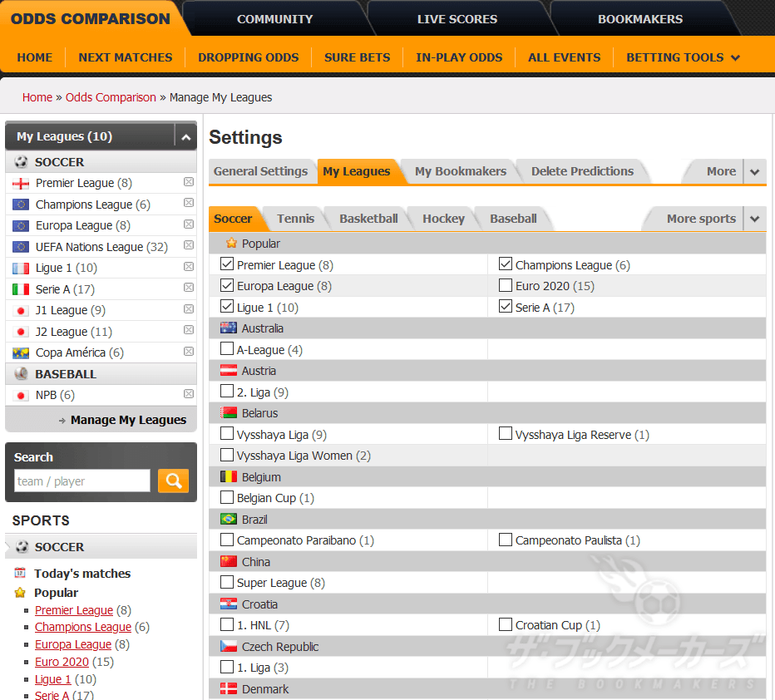This screenshot has height=700, width=775.
Task: Click the orange search magnifier button
Action: [173, 481]
